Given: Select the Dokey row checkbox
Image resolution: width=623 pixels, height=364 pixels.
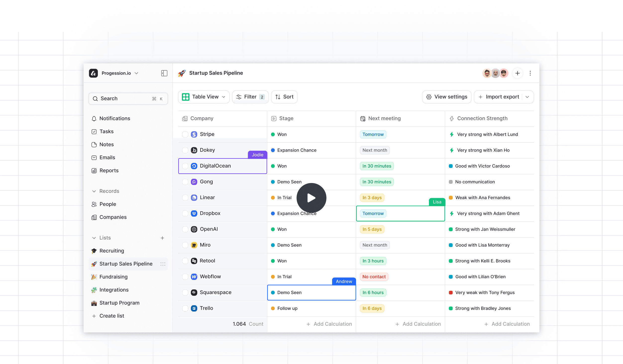Looking at the screenshot, I should click(x=185, y=150).
